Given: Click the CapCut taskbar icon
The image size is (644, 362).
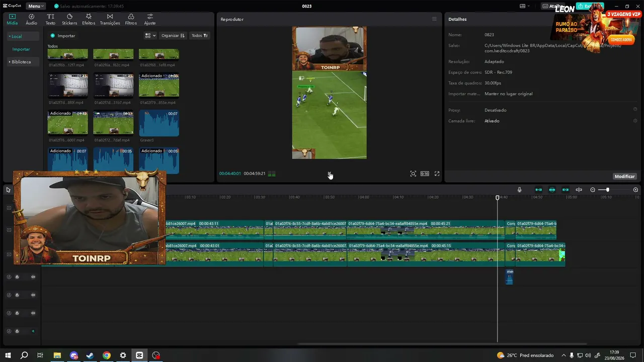Looking at the screenshot, I should (139, 355).
